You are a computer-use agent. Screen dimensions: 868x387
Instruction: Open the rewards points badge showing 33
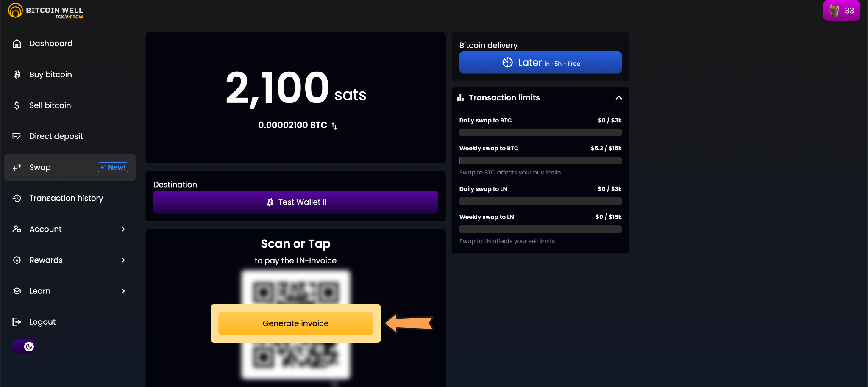tap(841, 11)
